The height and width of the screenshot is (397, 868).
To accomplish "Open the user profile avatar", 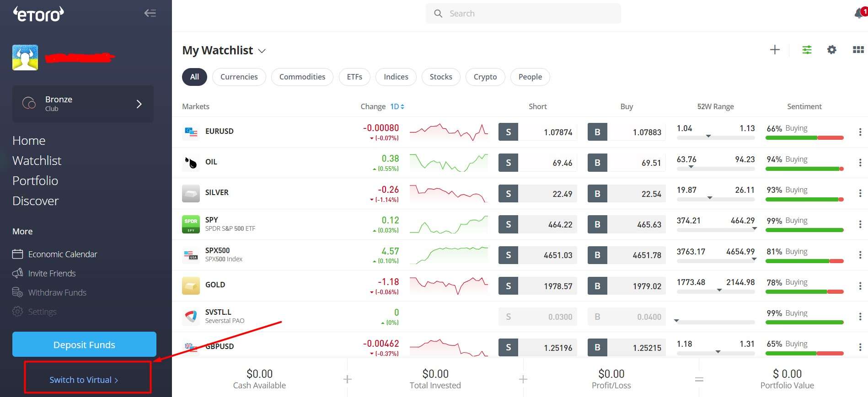I will click(x=25, y=58).
